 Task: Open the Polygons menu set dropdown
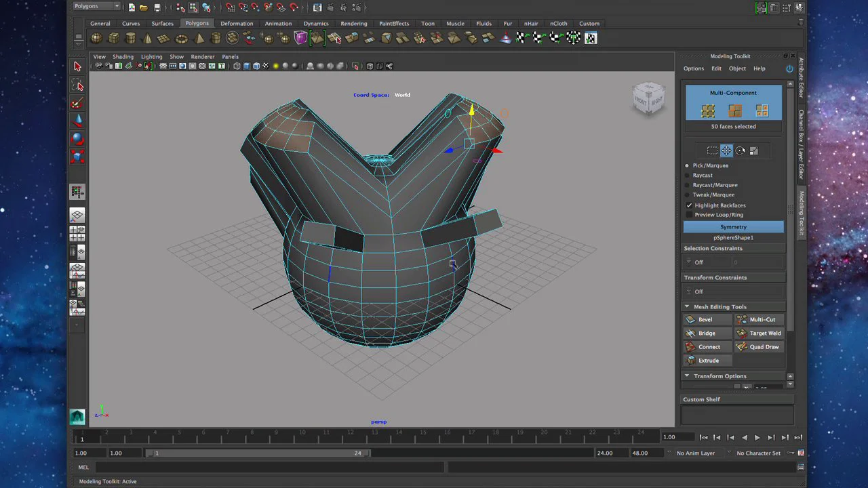[x=96, y=6]
